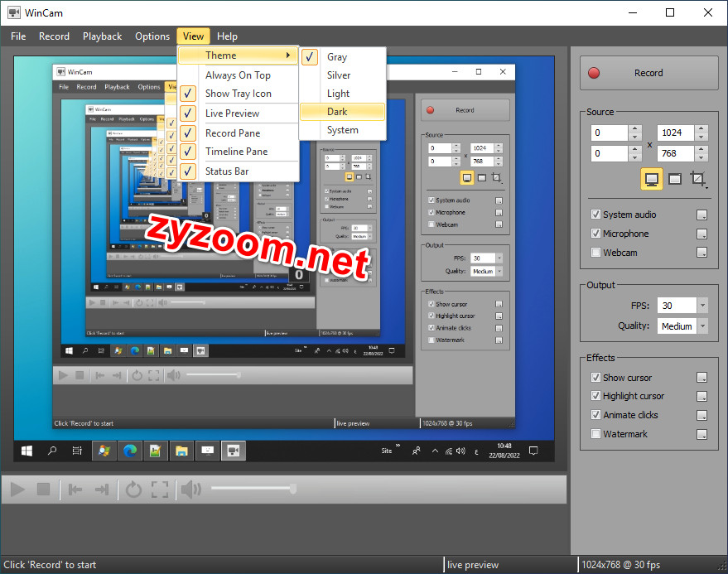This screenshot has height=574, width=728.
Task: Open Webcam settings button
Action: [x=702, y=252]
